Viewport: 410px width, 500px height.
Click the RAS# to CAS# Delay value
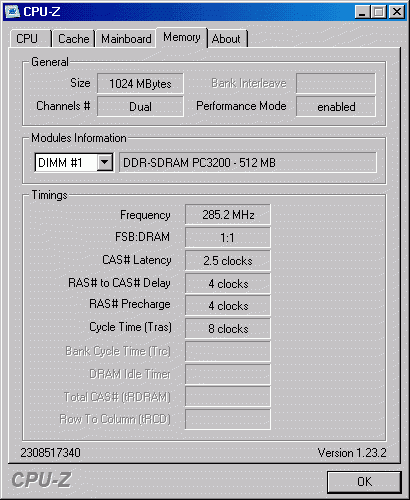pos(228,284)
